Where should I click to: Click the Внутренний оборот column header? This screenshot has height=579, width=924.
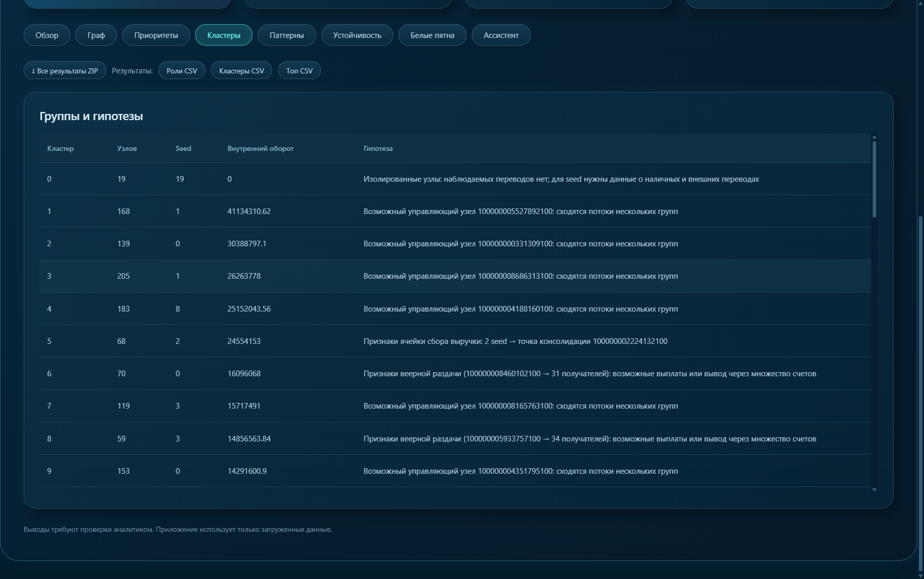(x=260, y=148)
